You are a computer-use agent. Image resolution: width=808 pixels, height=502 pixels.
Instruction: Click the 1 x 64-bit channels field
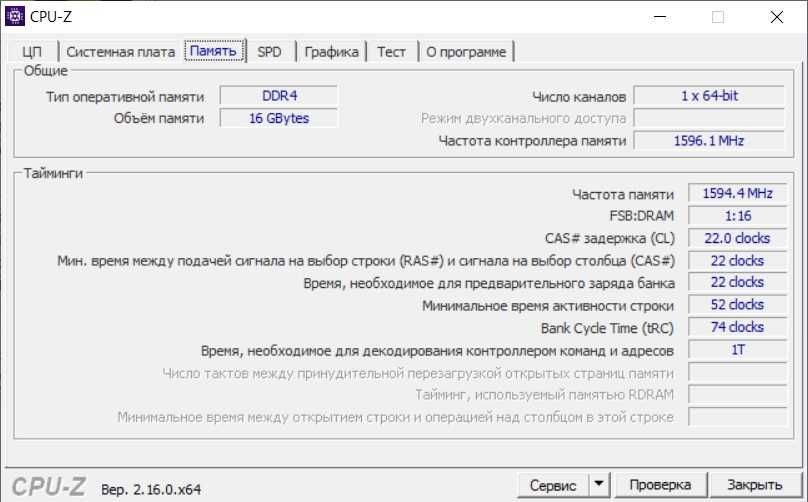click(x=709, y=96)
